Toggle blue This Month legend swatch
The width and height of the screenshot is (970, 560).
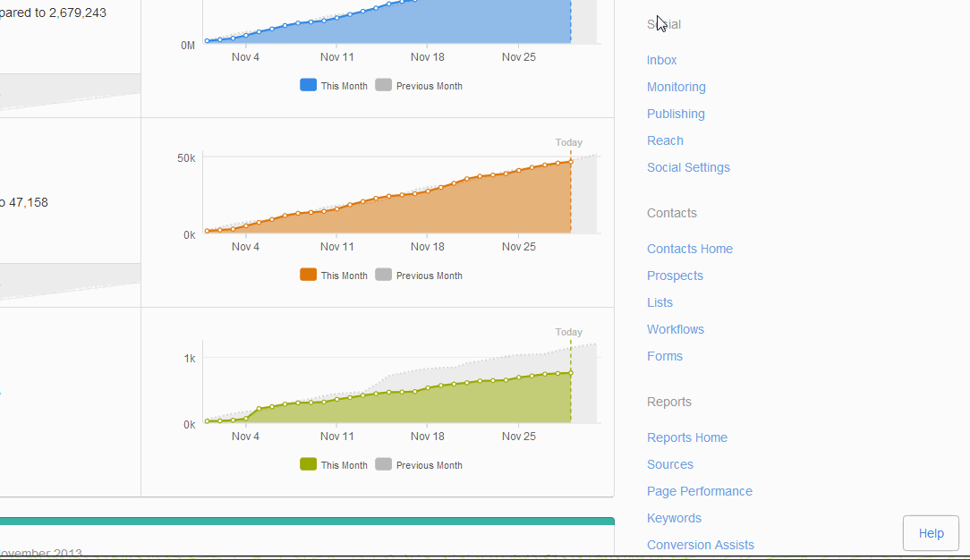308,86
